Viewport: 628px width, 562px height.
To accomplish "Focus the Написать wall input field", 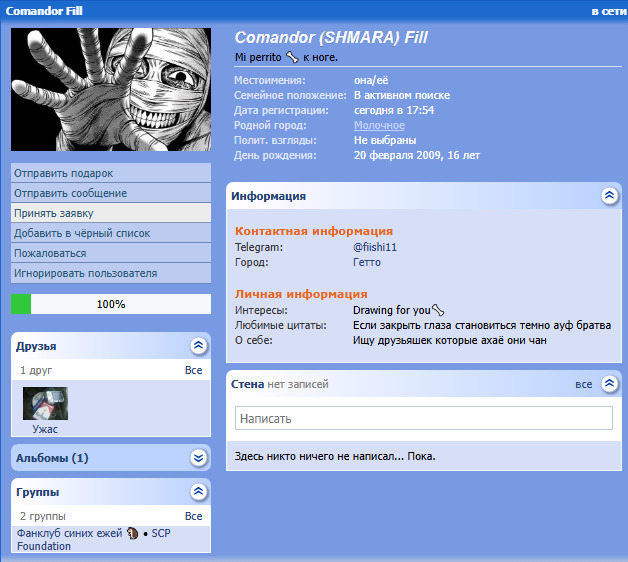I will 424,418.
